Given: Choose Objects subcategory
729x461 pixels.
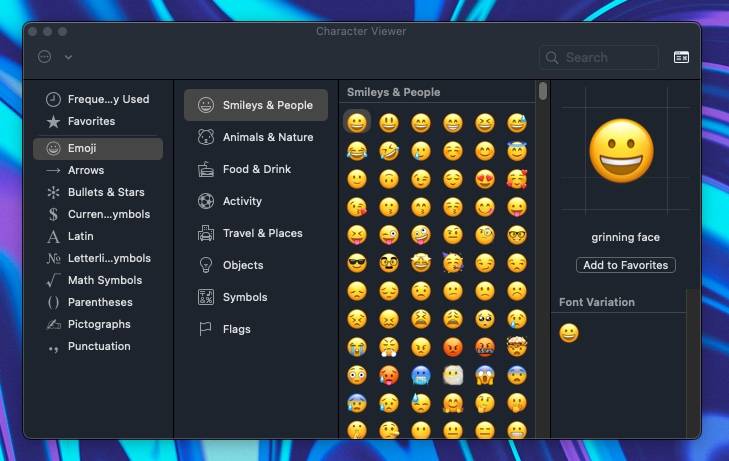Looking at the screenshot, I should pos(256,265).
